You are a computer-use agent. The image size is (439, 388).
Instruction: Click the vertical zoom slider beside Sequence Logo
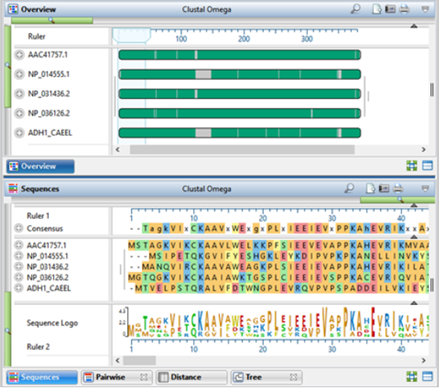click(7, 329)
